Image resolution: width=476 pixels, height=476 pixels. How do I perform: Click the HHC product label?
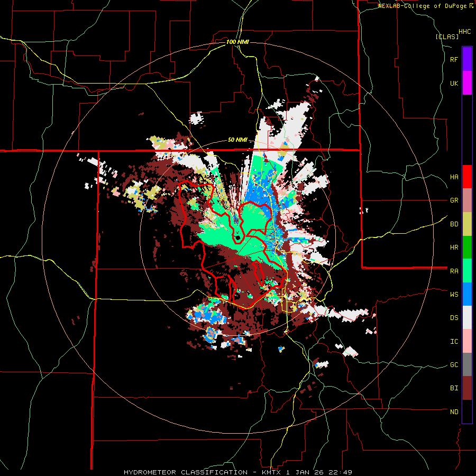click(465, 32)
